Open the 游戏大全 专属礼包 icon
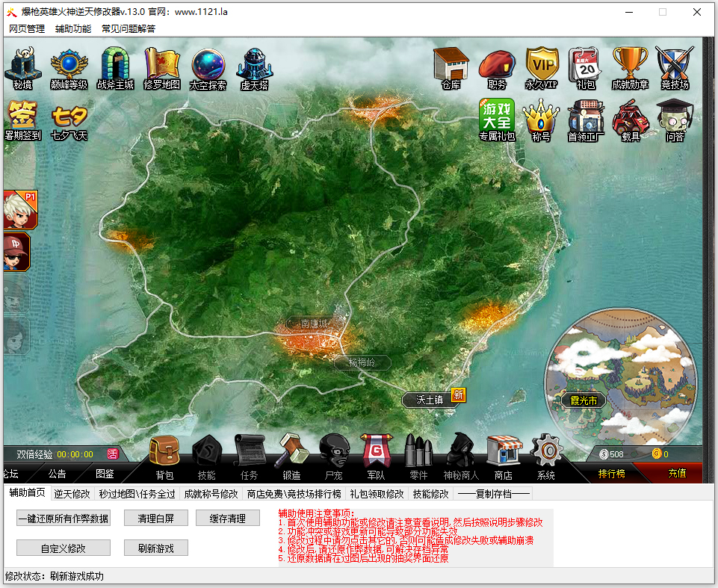The height and width of the screenshot is (588, 718). [x=497, y=120]
